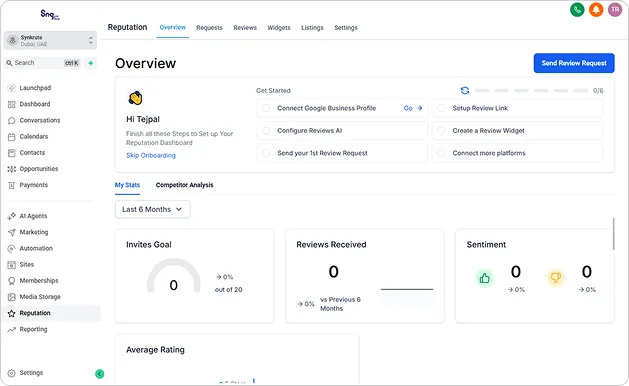Click the page vertical scrollbar
Image resolution: width=629 pixels, height=386 pixels.
(613, 234)
